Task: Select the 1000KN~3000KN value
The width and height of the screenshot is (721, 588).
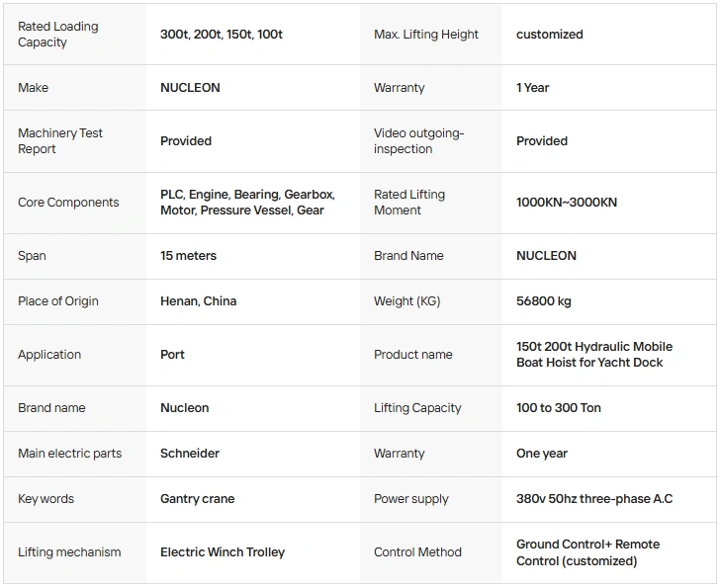Action: (x=567, y=203)
